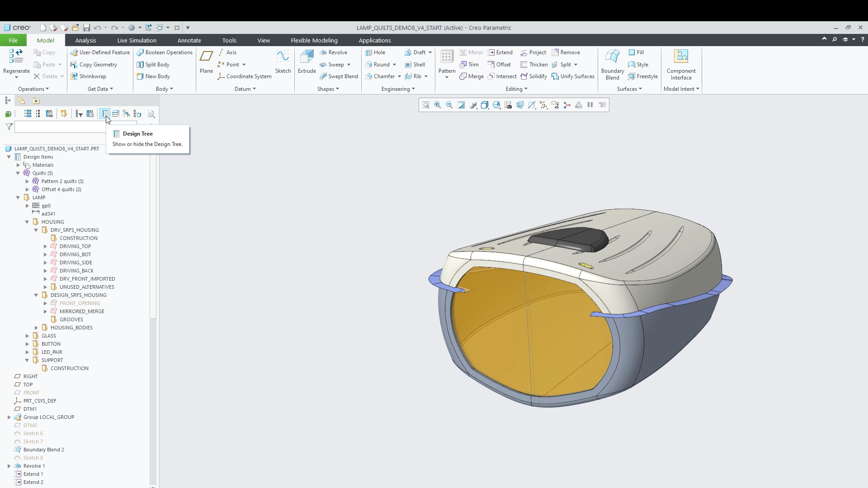Switch to the Analysis tab
Viewport: 868px width, 488px height.
[85, 40]
